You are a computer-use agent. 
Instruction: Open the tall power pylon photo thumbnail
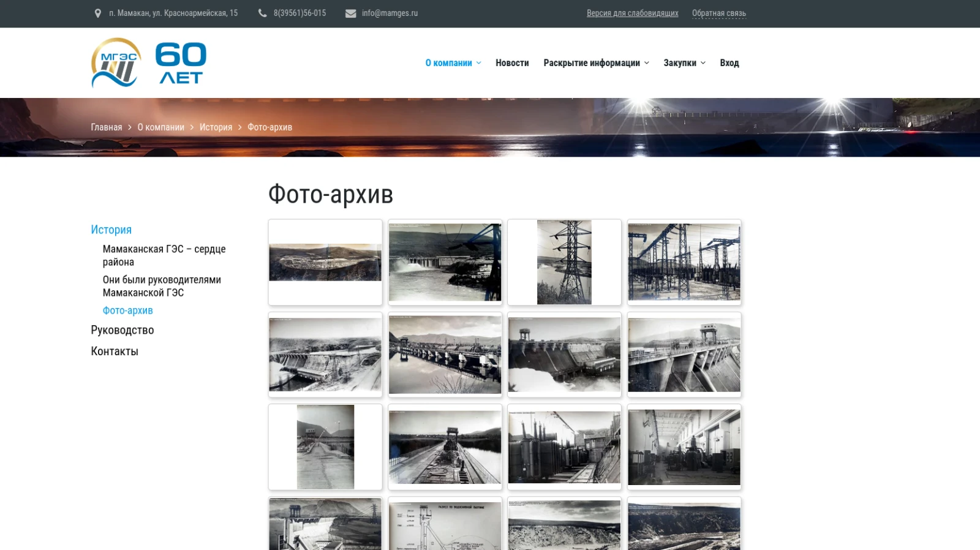coord(564,262)
